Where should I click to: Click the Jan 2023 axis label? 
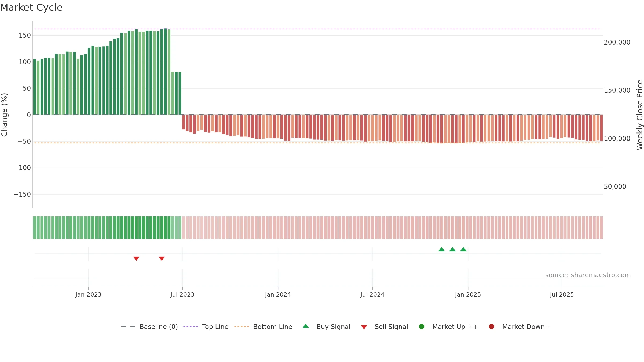click(x=88, y=295)
